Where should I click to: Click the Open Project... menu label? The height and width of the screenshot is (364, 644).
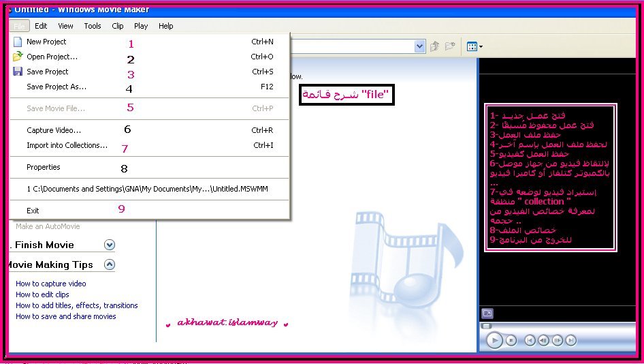(x=52, y=57)
